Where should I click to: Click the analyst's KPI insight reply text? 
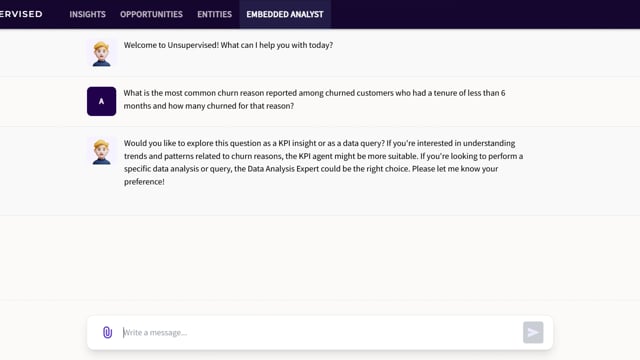click(323, 162)
